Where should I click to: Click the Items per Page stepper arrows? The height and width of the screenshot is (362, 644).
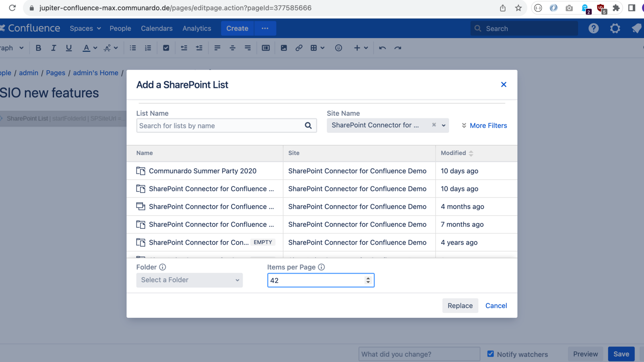(x=368, y=280)
